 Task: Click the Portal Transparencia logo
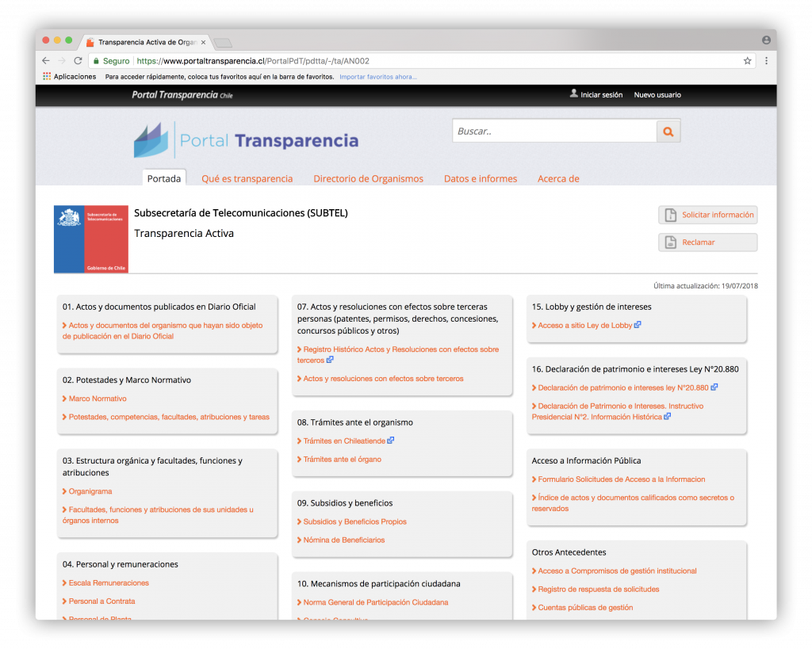click(x=246, y=139)
